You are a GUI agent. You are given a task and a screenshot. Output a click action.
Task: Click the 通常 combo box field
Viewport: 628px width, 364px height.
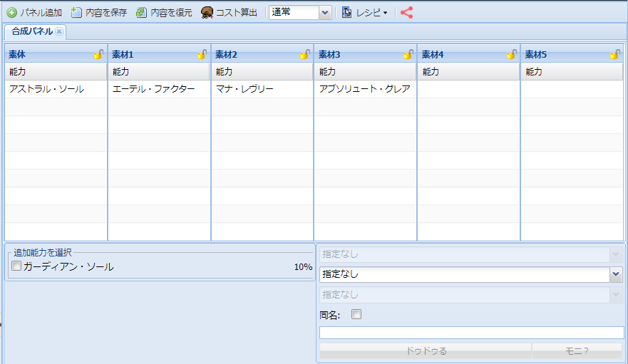point(294,13)
